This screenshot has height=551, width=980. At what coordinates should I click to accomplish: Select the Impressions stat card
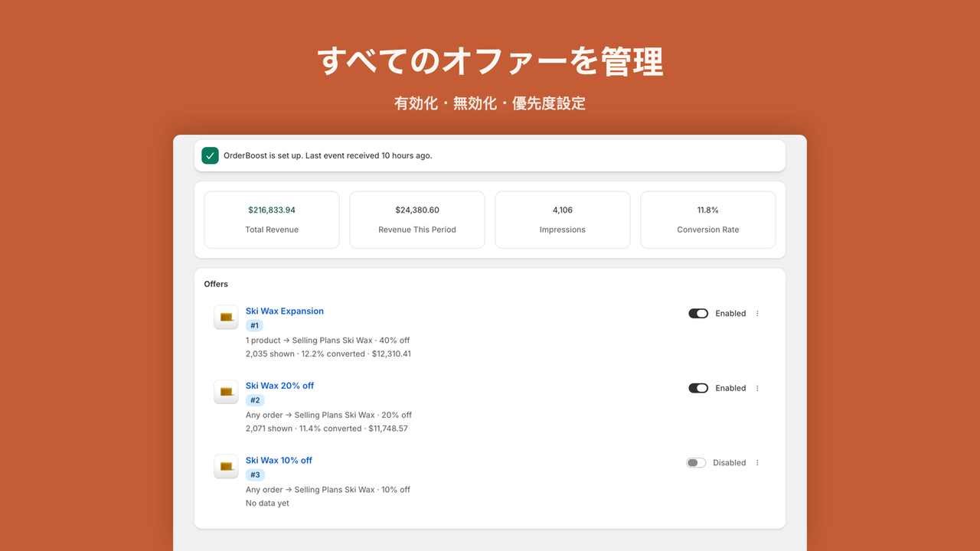pyautogui.click(x=563, y=220)
